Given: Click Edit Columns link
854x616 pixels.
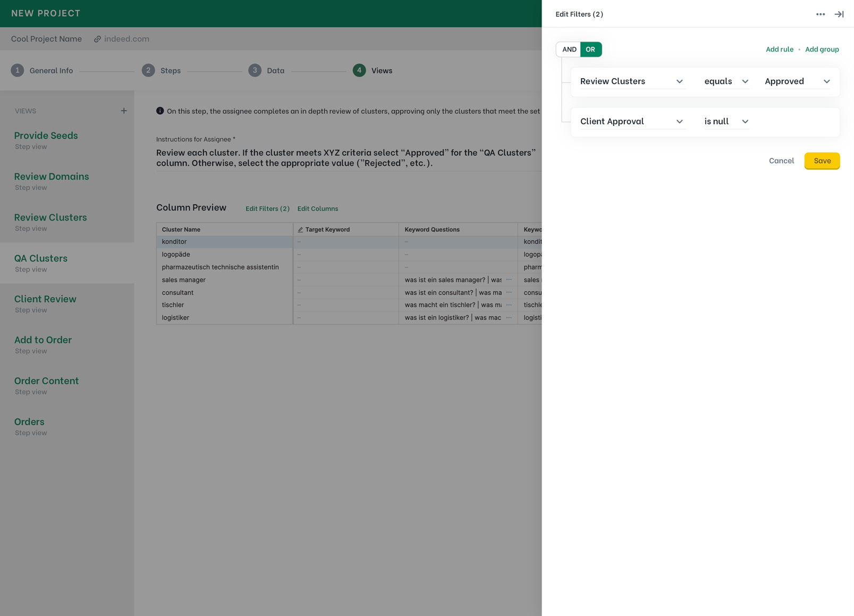Looking at the screenshot, I should coord(318,208).
